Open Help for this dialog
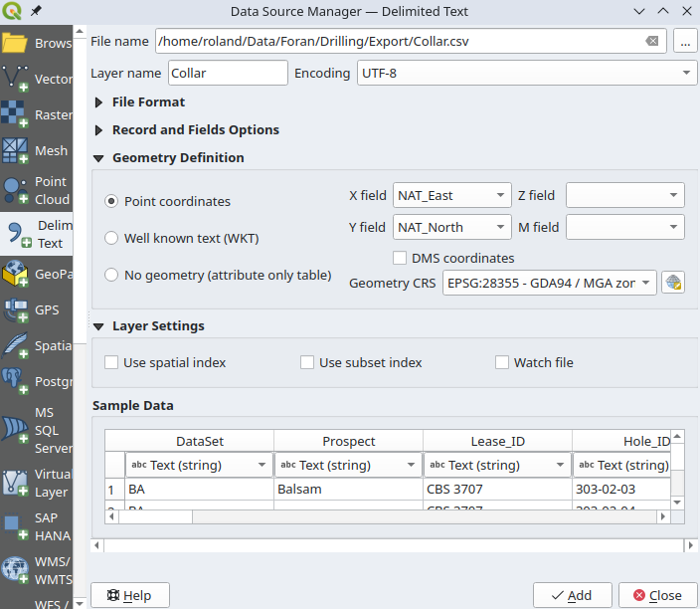 [x=130, y=595]
